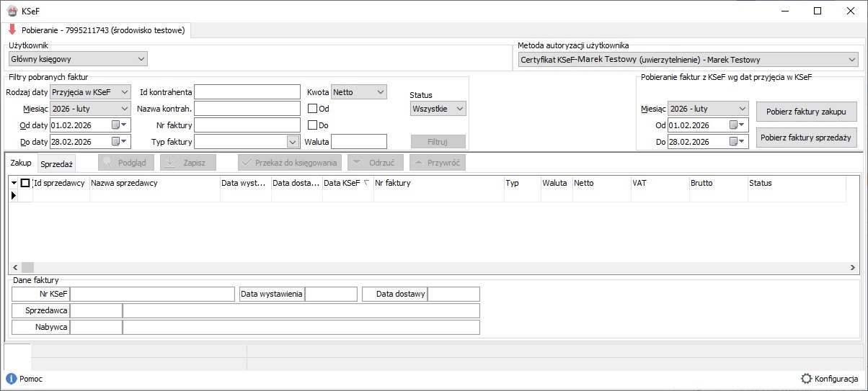Select the Zakup tab
Screen dimensions: 868x391
point(21,163)
